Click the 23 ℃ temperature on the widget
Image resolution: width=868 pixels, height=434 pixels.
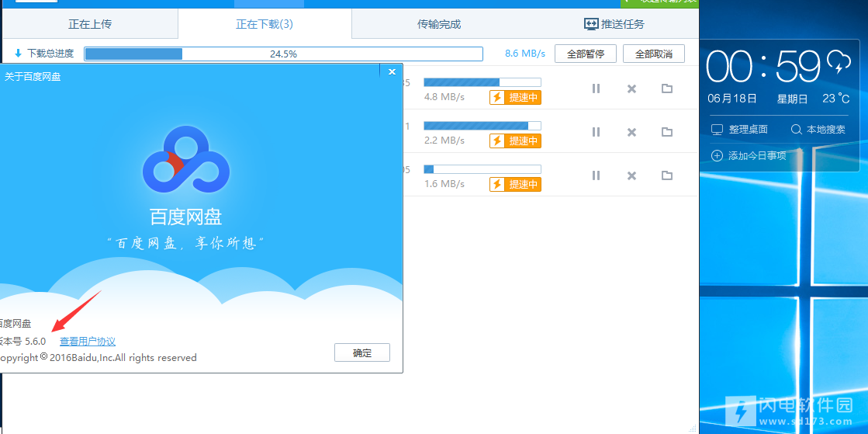[835, 99]
